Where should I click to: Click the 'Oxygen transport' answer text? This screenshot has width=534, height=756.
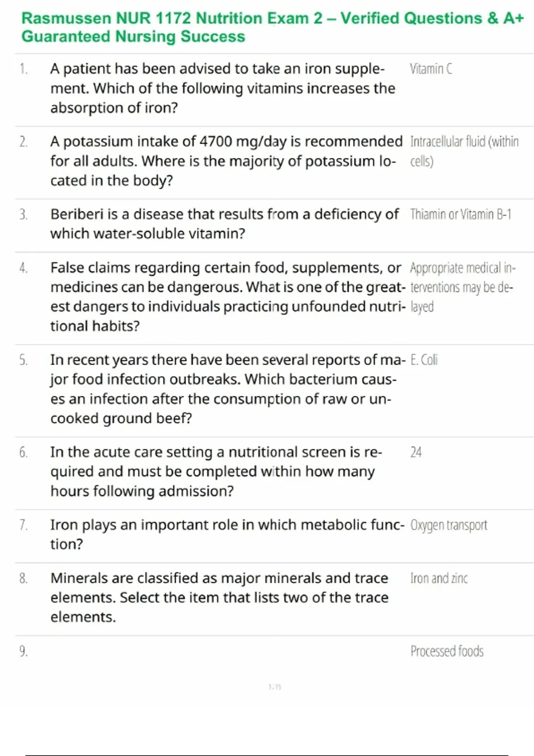pyautogui.click(x=449, y=525)
